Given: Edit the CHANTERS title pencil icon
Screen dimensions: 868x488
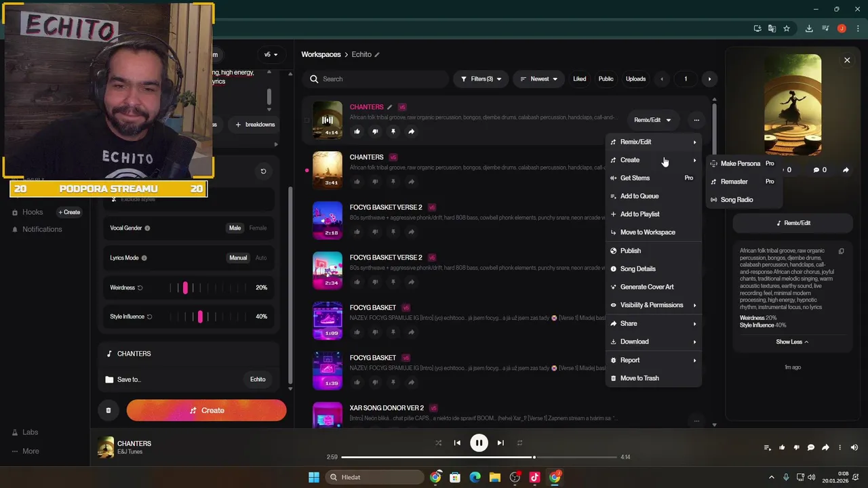Looking at the screenshot, I should point(389,107).
